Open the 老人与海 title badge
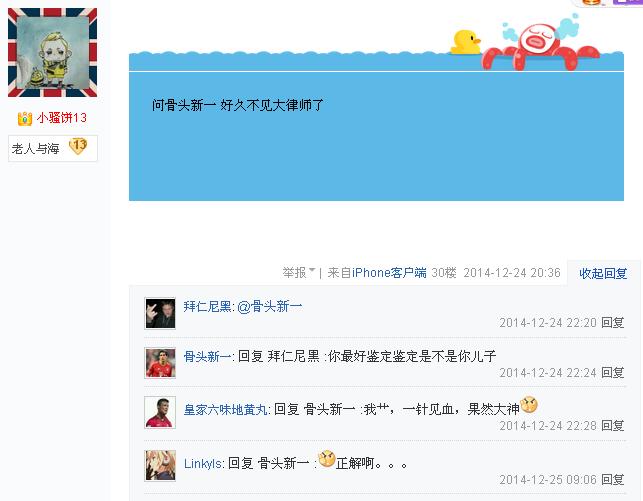 [36, 148]
